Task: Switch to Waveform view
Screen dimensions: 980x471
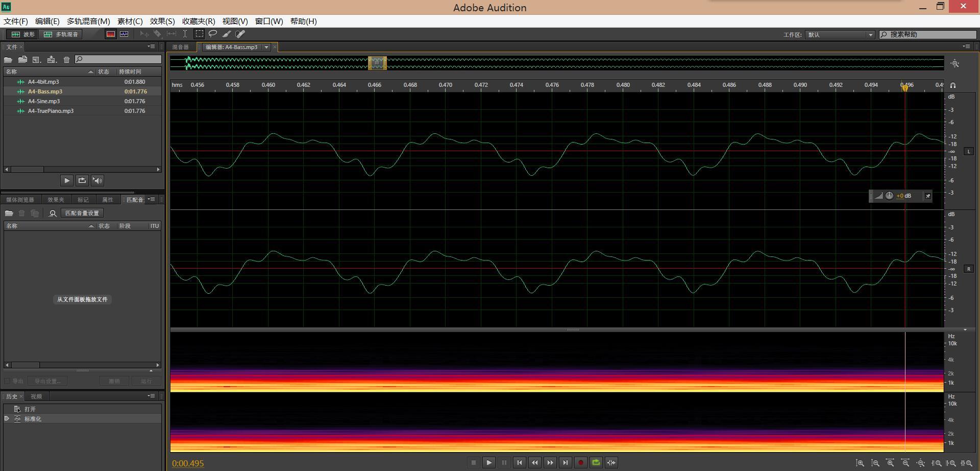Action: [x=23, y=34]
